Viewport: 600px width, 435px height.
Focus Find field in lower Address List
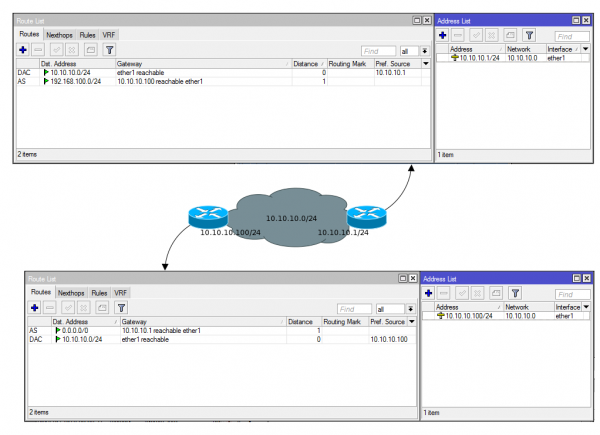click(x=572, y=294)
